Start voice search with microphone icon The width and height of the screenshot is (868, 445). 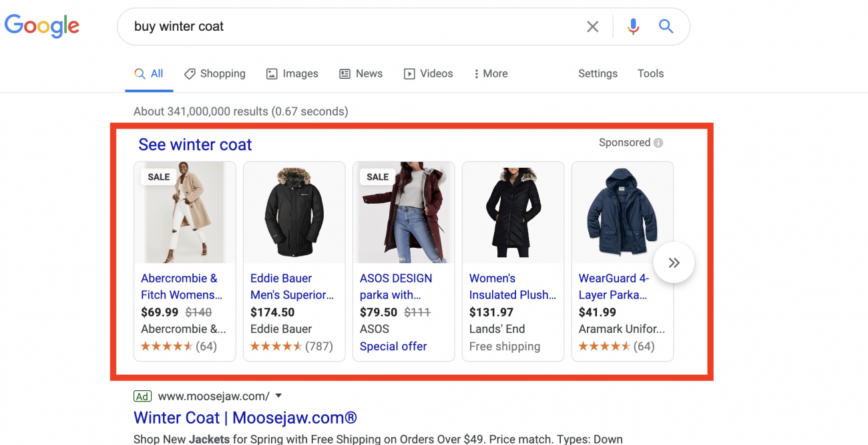coord(633,27)
